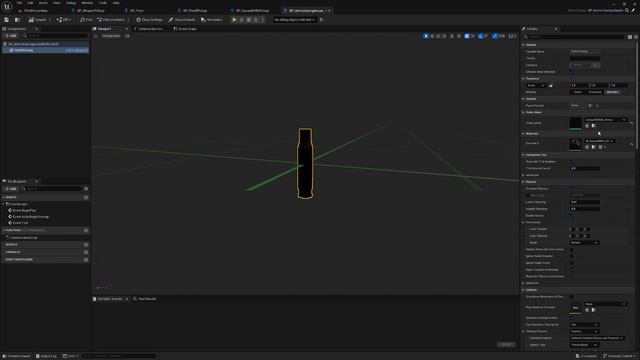The image size is (640, 360).
Task: Open Class Defaults
Action: [x=182, y=20]
